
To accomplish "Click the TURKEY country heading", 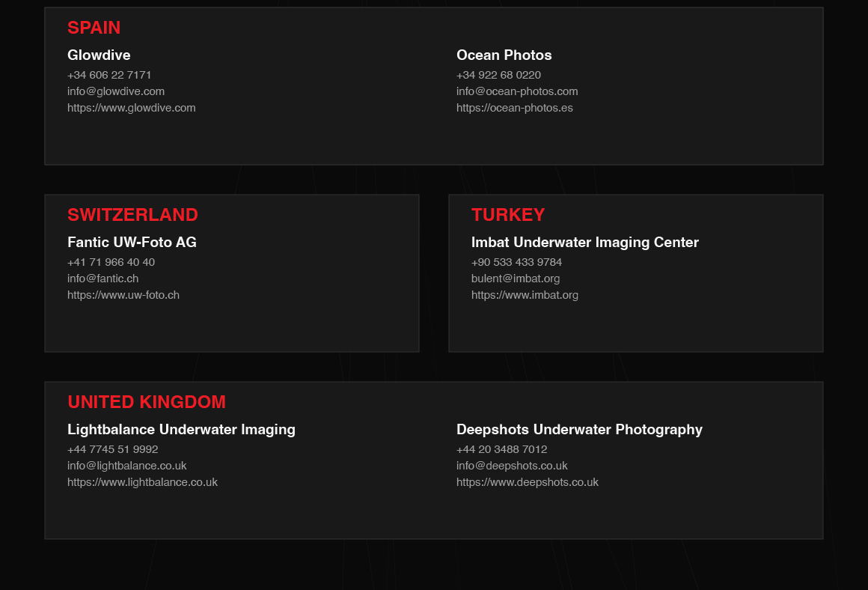I will pos(507,215).
